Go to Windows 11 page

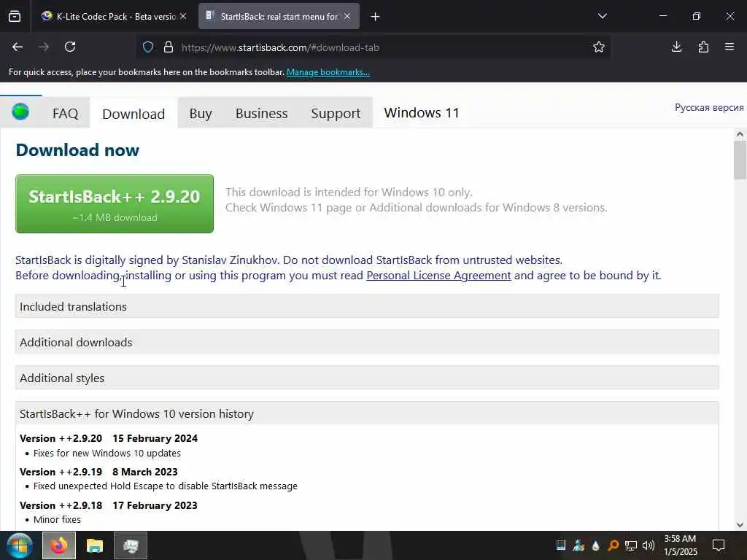[422, 113]
